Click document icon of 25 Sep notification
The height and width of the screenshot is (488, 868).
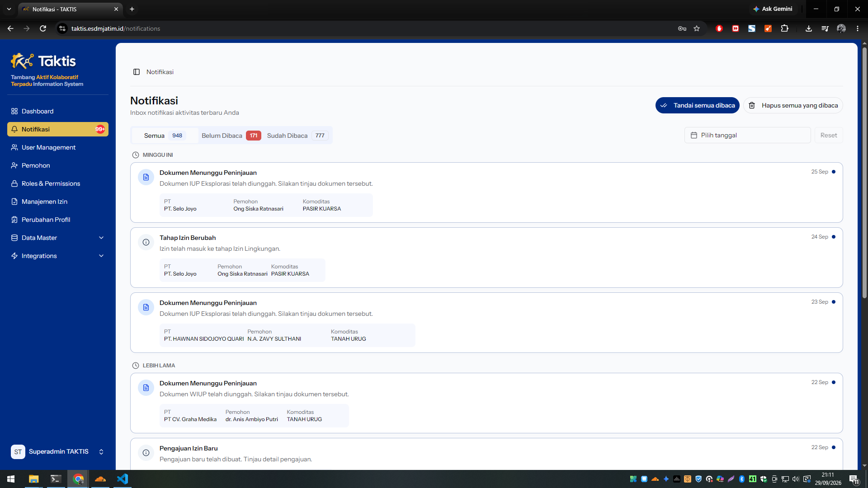(146, 177)
